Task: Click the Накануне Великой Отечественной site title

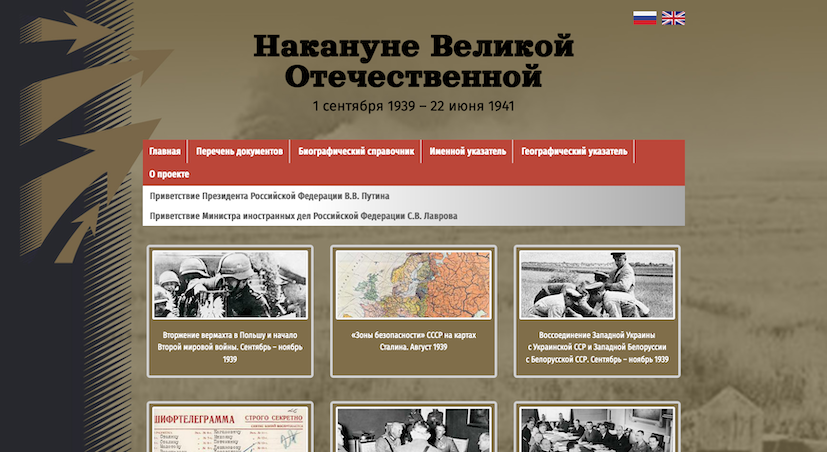Action: (x=413, y=61)
